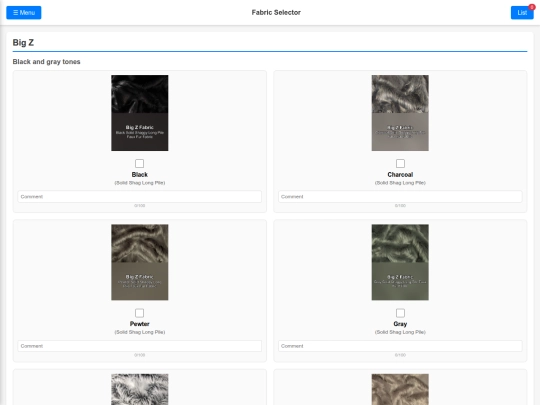Click the Charcoal fabric comment field
This screenshot has width=540, height=405.
[400, 197]
